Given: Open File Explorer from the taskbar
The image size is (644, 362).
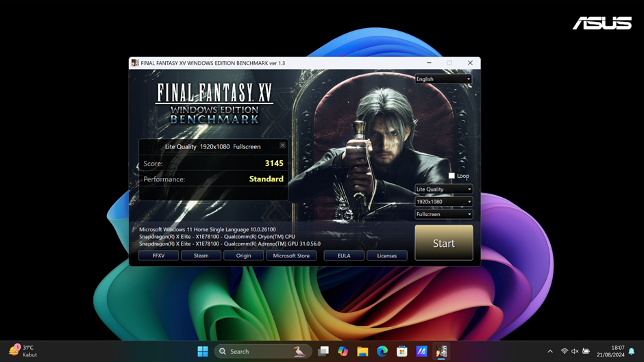Looking at the screenshot, I should [362, 351].
